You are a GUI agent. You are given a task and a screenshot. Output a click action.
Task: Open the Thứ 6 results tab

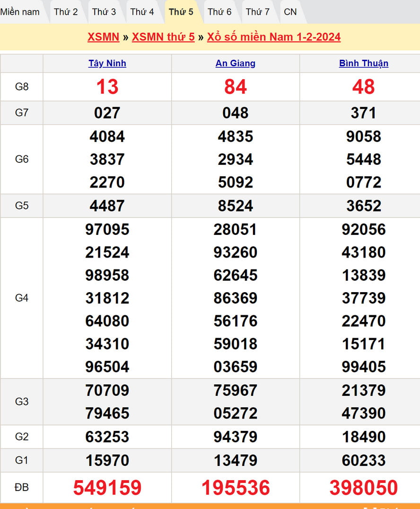coord(219,12)
